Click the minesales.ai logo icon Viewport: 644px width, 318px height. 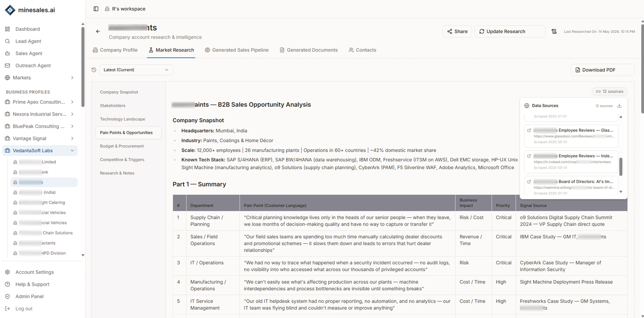10,10
